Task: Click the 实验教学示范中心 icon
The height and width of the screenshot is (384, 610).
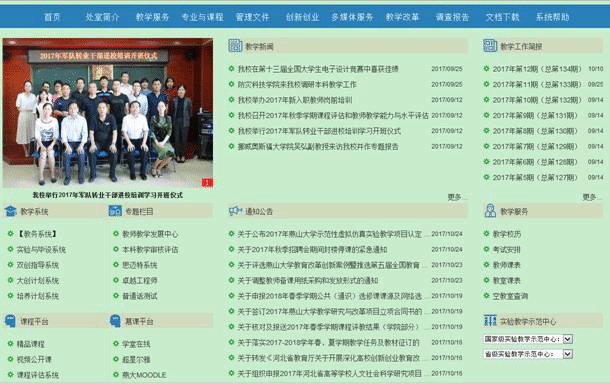Action: coord(490,321)
